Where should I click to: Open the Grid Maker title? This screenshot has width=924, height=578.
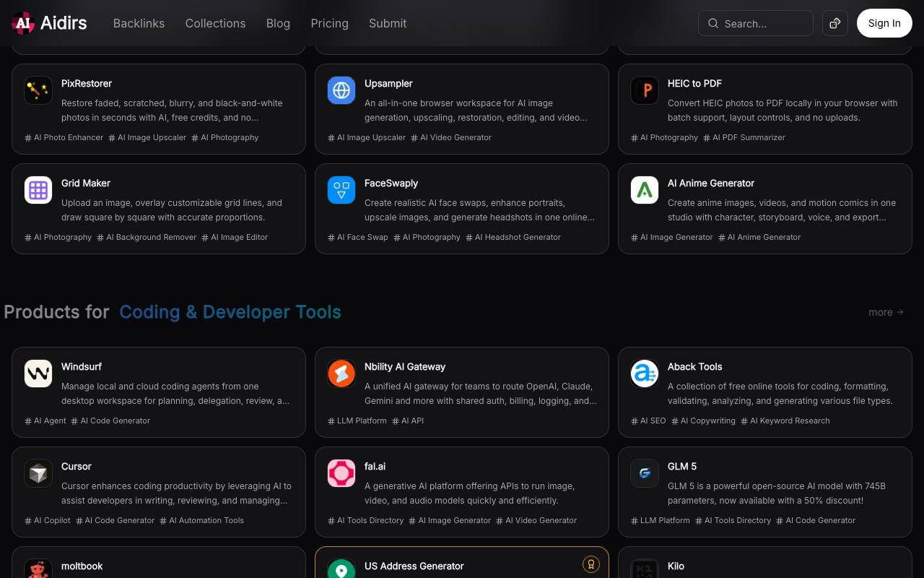tap(86, 184)
